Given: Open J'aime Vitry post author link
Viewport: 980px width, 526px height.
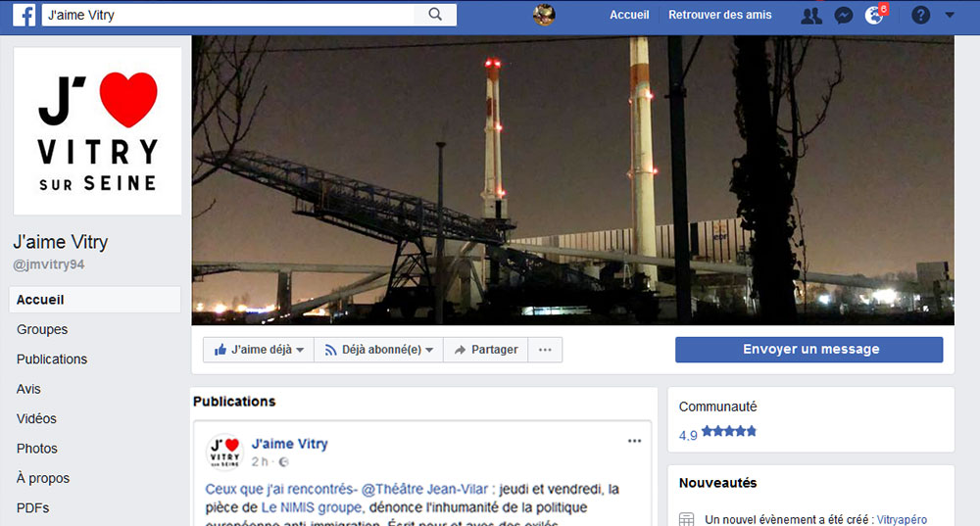Looking at the screenshot, I should tap(289, 444).
